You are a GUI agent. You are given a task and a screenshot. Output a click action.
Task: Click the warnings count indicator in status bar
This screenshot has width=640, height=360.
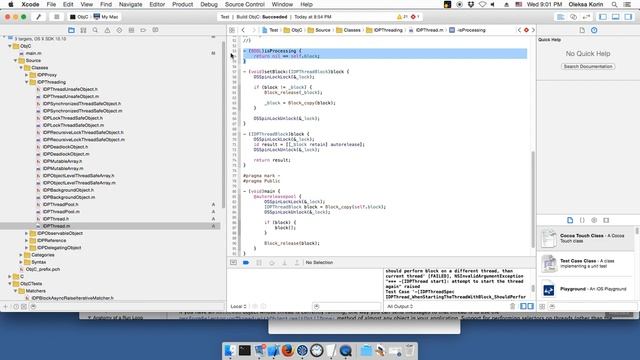tap(402, 17)
